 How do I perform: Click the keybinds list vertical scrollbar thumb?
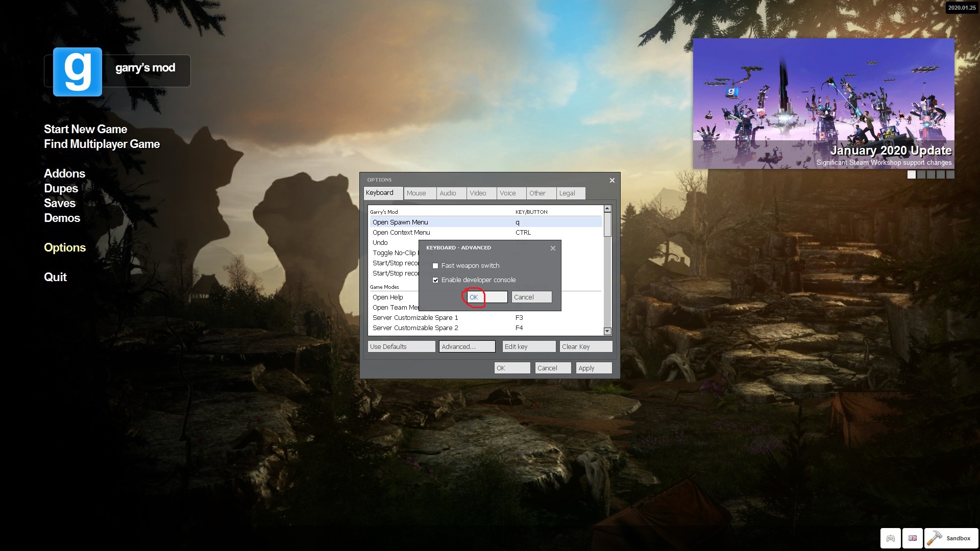(607, 224)
